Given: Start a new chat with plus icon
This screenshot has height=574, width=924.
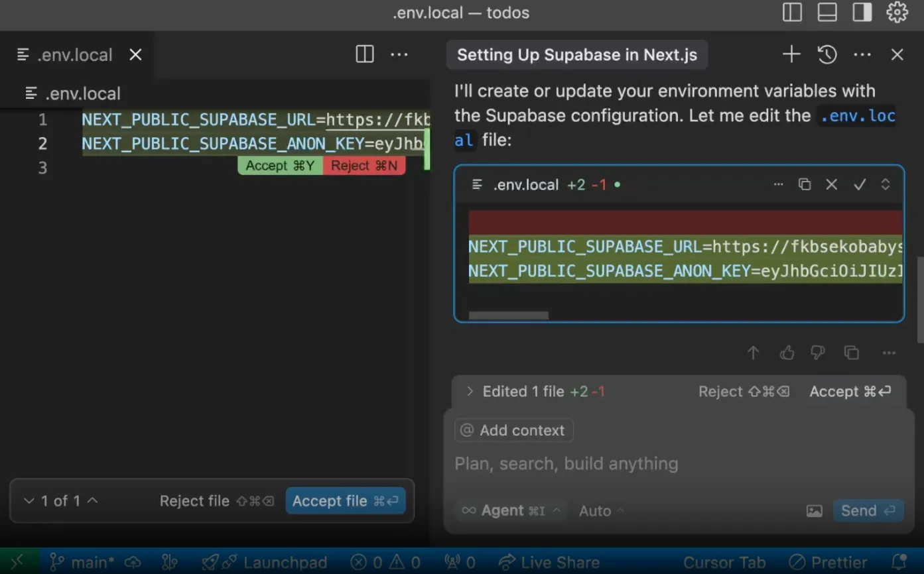Looking at the screenshot, I should [x=791, y=54].
